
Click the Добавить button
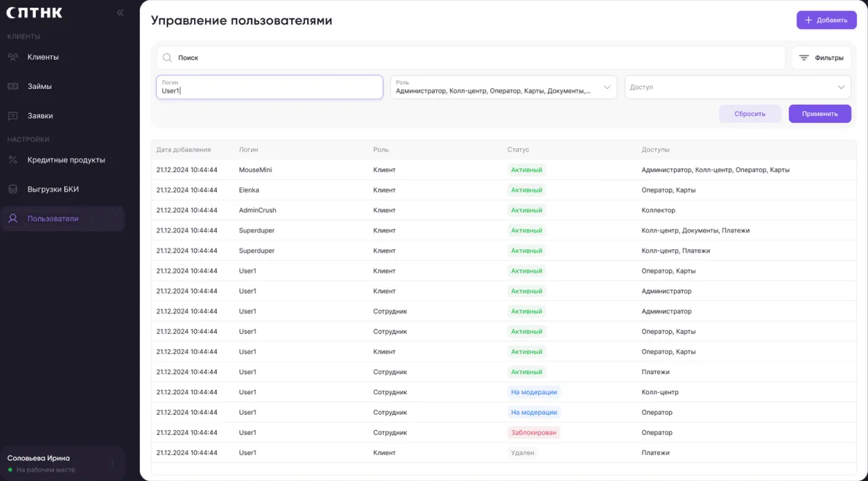(x=826, y=20)
